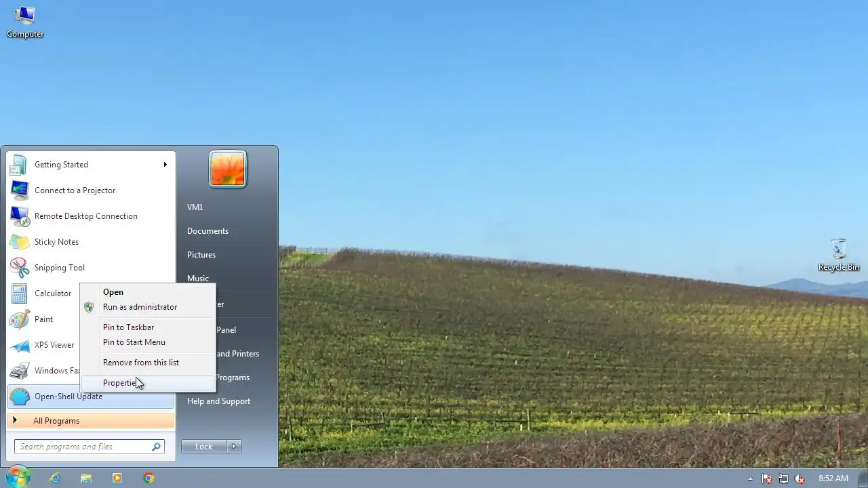This screenshot has height=488, width=868.
Task: Click the clock showing 8:52 AM
Action: coord(833,479)
